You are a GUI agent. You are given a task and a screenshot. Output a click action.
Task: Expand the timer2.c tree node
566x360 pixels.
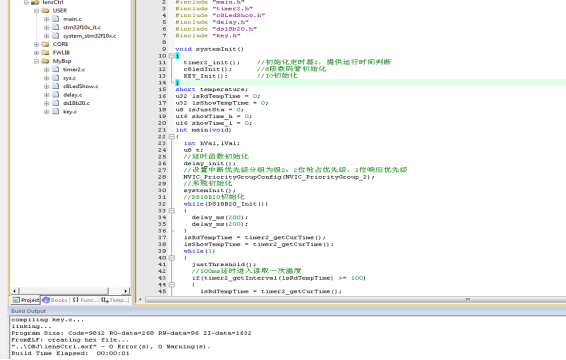pos(47,69)
